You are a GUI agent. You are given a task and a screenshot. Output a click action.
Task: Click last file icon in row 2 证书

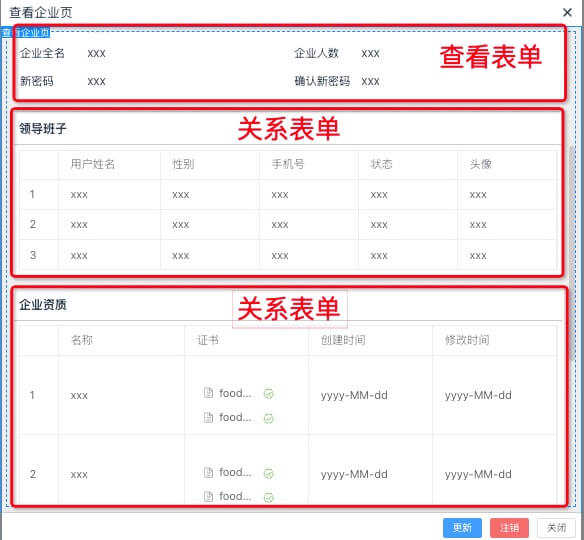(x=209, y=496)
